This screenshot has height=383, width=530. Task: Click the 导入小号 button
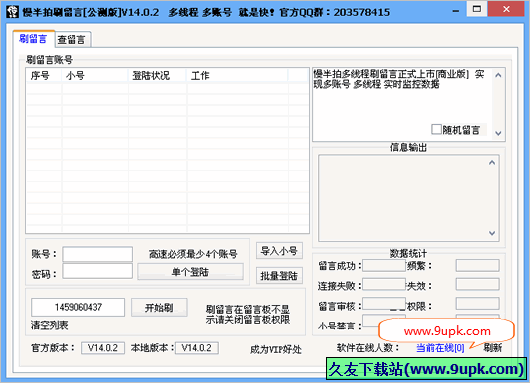click(279, 250)
